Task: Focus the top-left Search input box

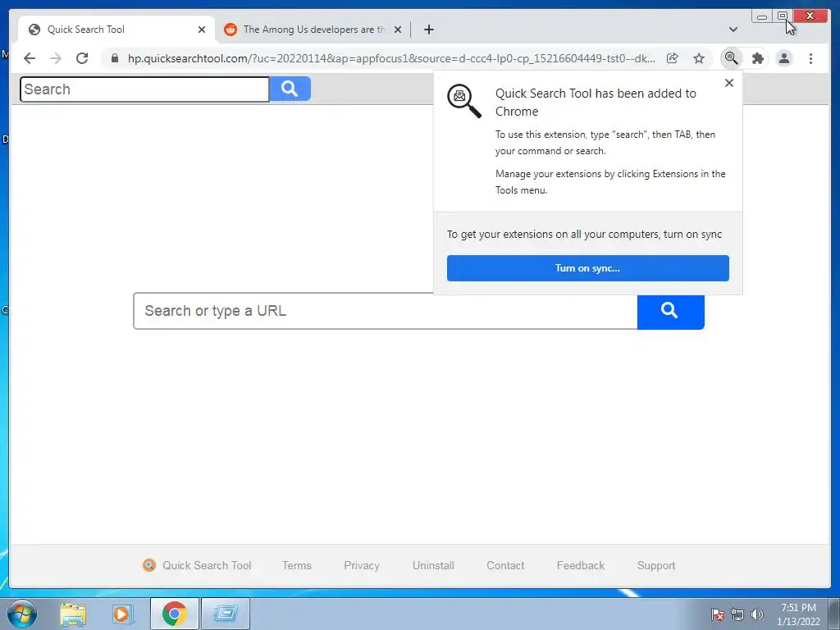Action: coord(144,89)
